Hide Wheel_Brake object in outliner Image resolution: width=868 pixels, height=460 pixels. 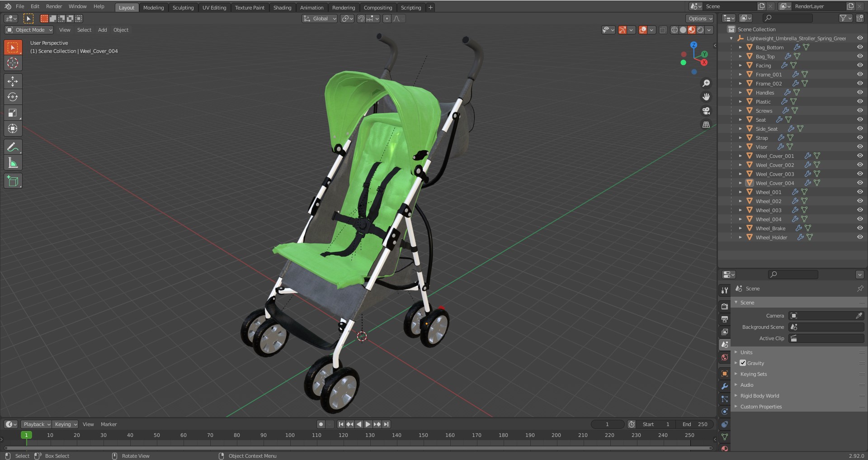[x=859, y=228]
